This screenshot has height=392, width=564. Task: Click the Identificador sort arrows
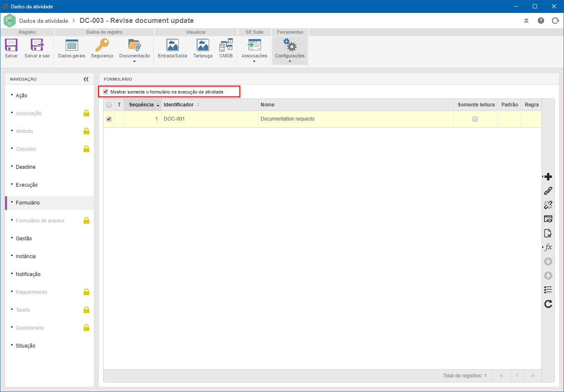pos(198,105)
